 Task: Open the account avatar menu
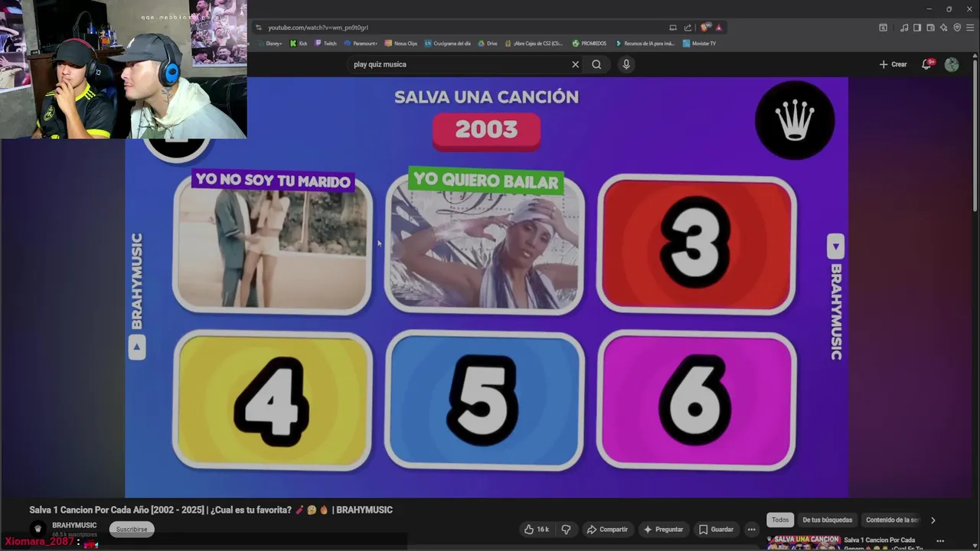tap(952, 64)
